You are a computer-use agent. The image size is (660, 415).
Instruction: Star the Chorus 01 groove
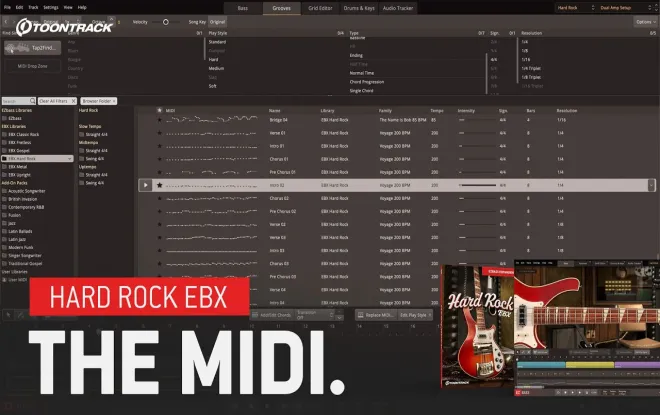pyautogui.click(x=160, y=159)
